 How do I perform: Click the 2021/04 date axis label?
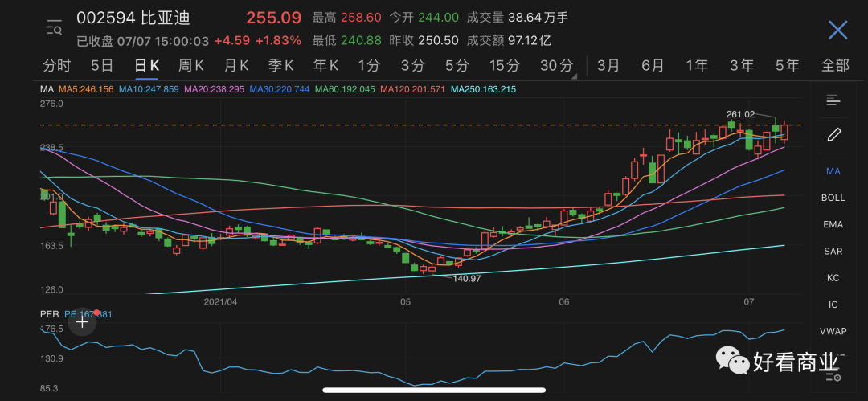[x=220, y=302]
